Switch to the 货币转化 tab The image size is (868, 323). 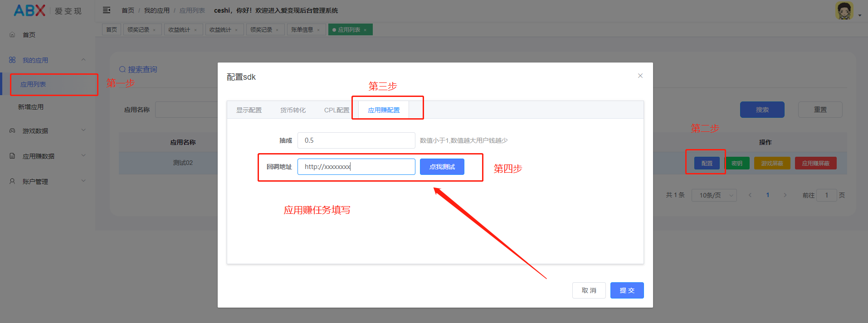(293, 110)
